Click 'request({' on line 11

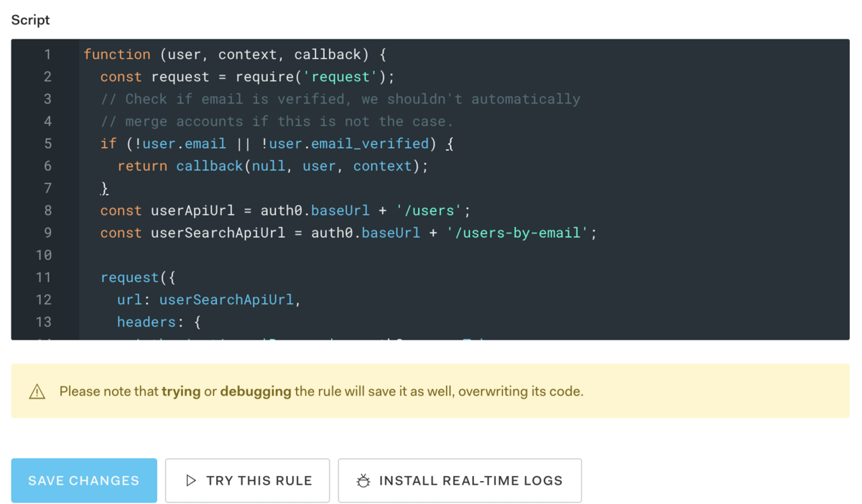[138, 277]
